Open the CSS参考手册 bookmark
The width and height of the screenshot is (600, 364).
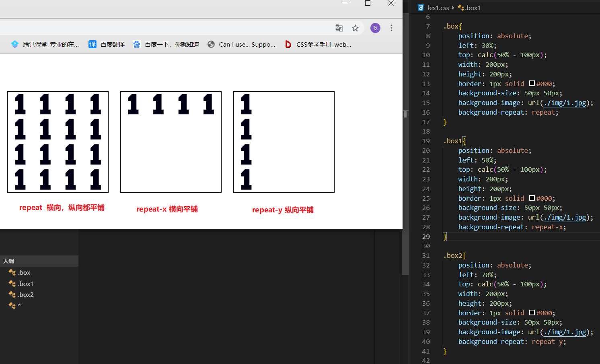tap(318, 44)
